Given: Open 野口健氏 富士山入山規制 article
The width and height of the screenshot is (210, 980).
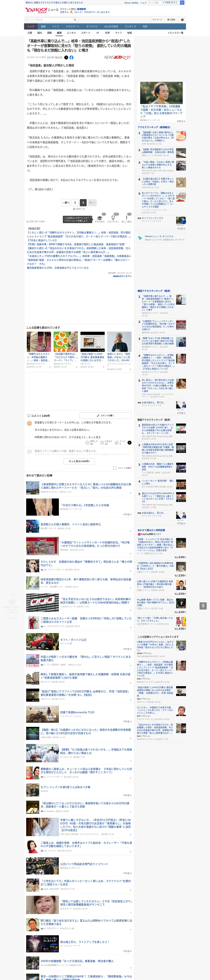Looking at the screenshot, I should pos(86,922).
